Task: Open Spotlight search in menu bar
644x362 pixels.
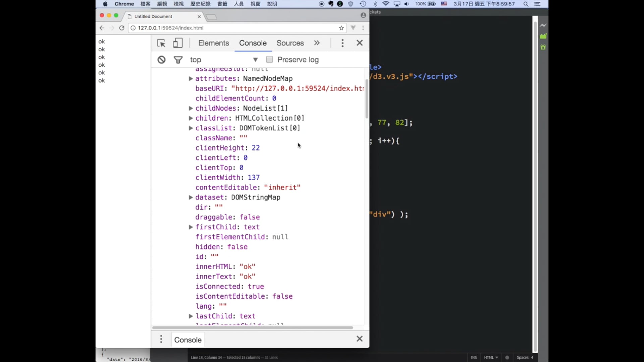Action: point(526,4)
